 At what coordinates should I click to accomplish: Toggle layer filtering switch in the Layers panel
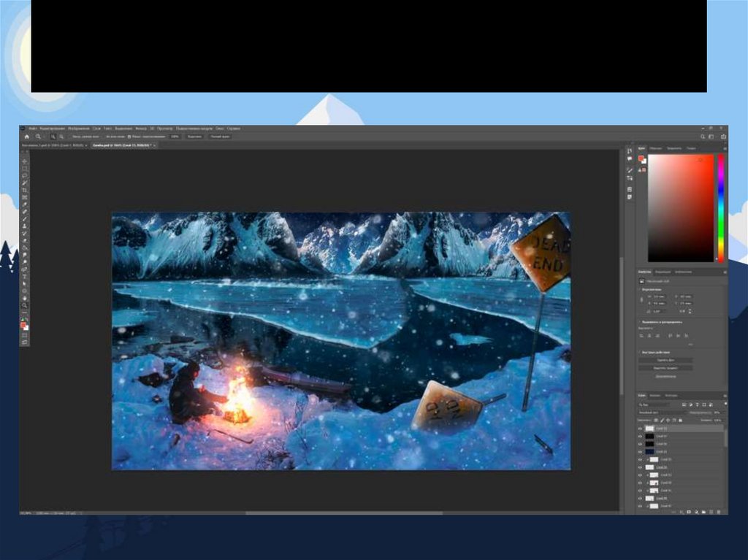725,404
